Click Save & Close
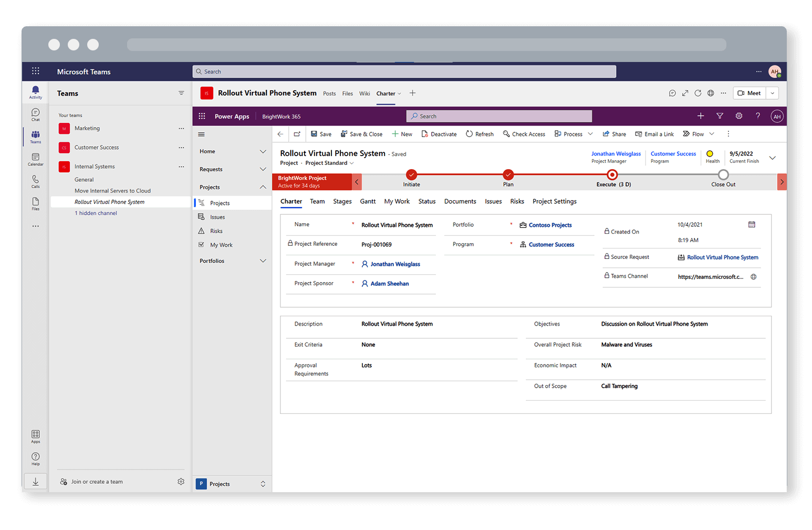The image size is (812, 530). click(x=361, y=134)
